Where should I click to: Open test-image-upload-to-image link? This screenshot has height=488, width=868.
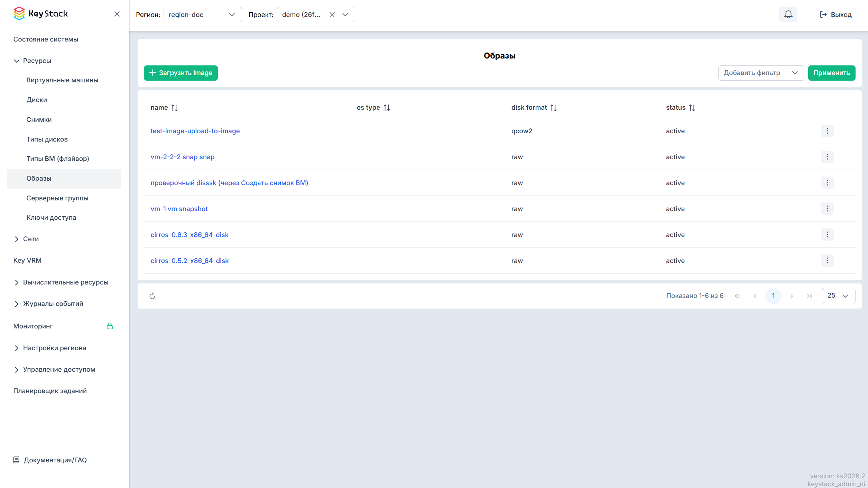tap(195, 131)
